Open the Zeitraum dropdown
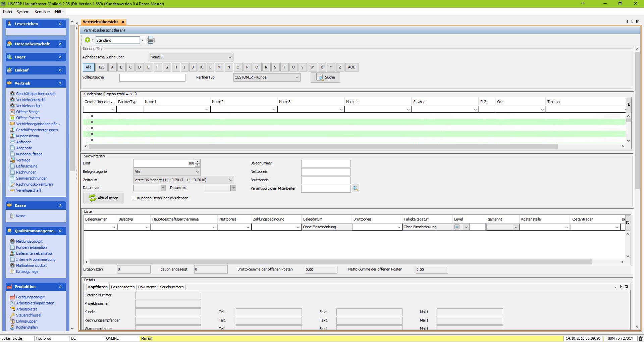The width and height of the screenshot is (644, 342). pos(183,180)
